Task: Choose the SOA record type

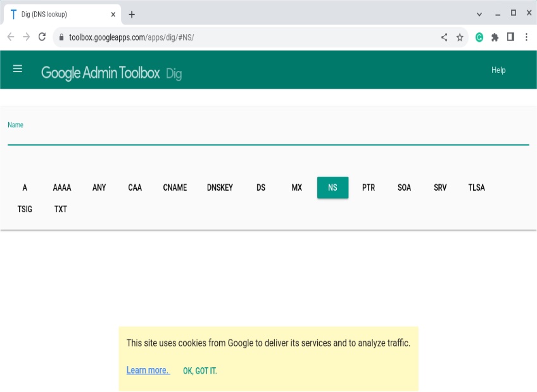Action: [x=404, y=187]
